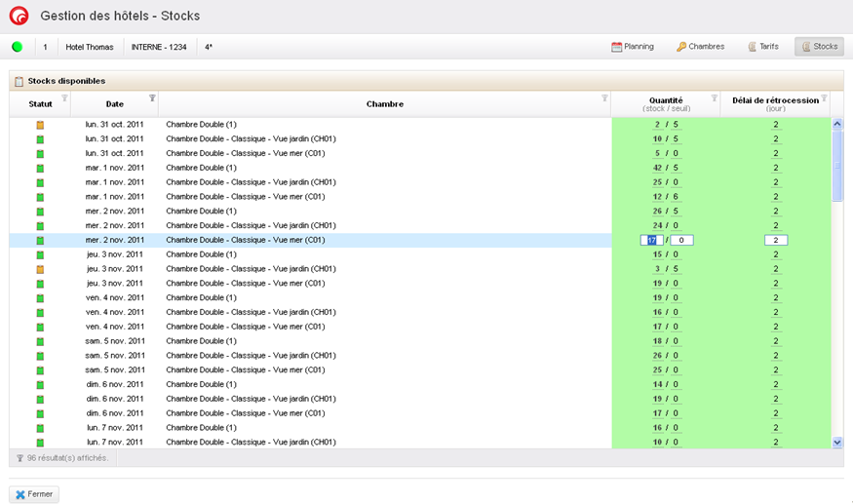Click the threshold input field showing 0
The height and width of the screenshot is (504, 853).
coord(681,240)
